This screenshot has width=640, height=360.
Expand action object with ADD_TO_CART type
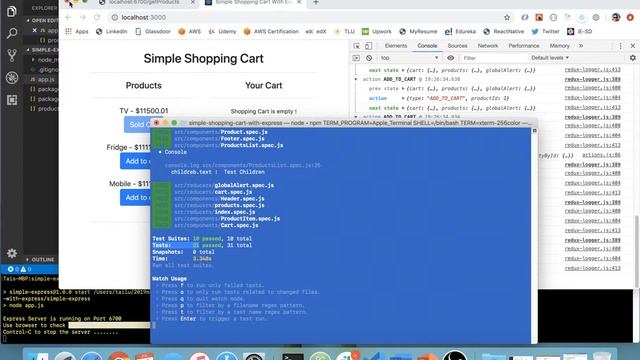(x=403, y=98)
